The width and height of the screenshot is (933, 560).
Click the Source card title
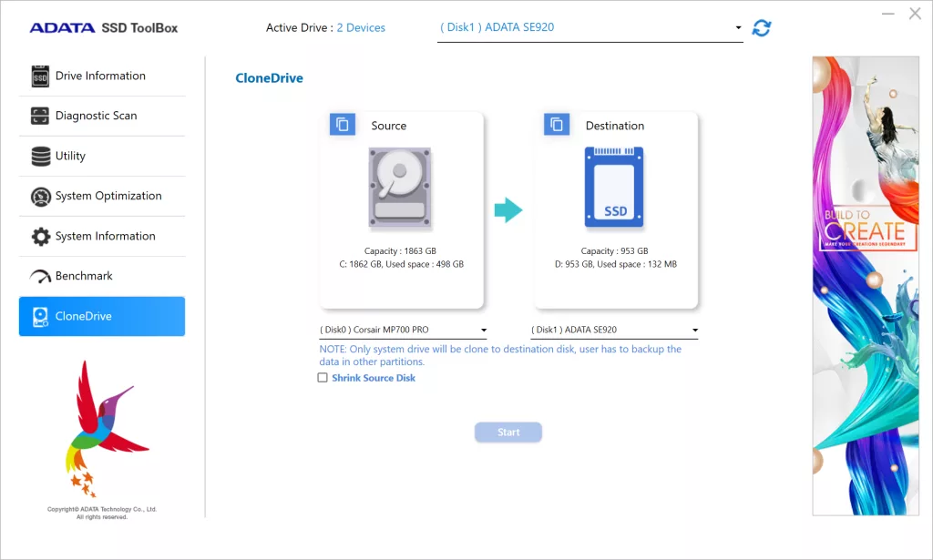388,126
